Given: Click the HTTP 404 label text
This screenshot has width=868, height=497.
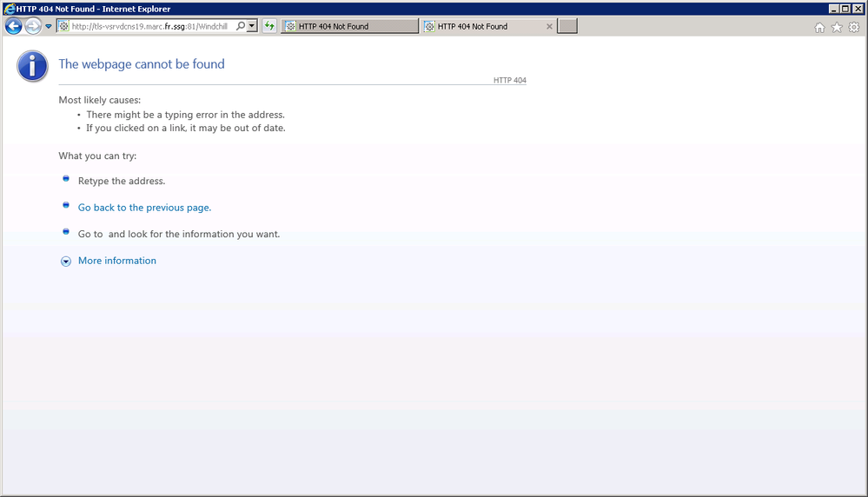Looking at the screenshot, I should (x=510, y=80).
